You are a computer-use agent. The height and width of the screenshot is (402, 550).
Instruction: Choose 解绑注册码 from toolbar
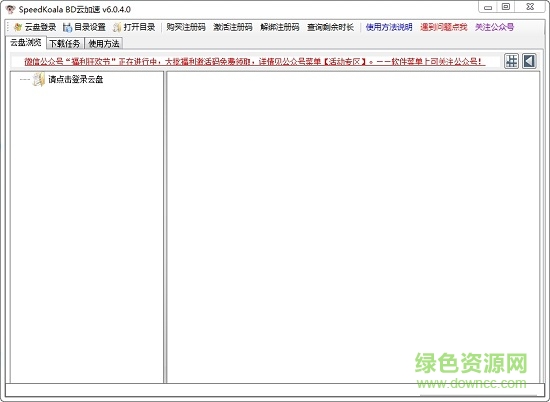280,27
